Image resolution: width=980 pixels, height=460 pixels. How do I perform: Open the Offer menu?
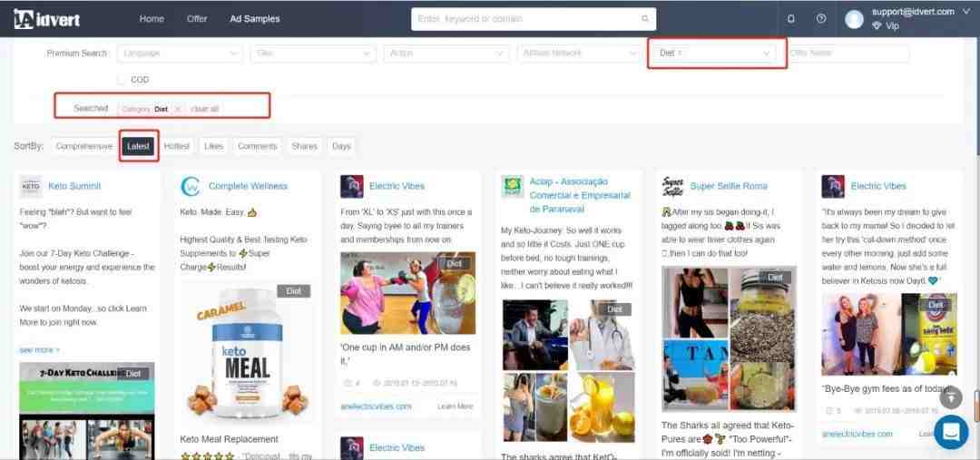pyautogui.click(x=197, y=19)
